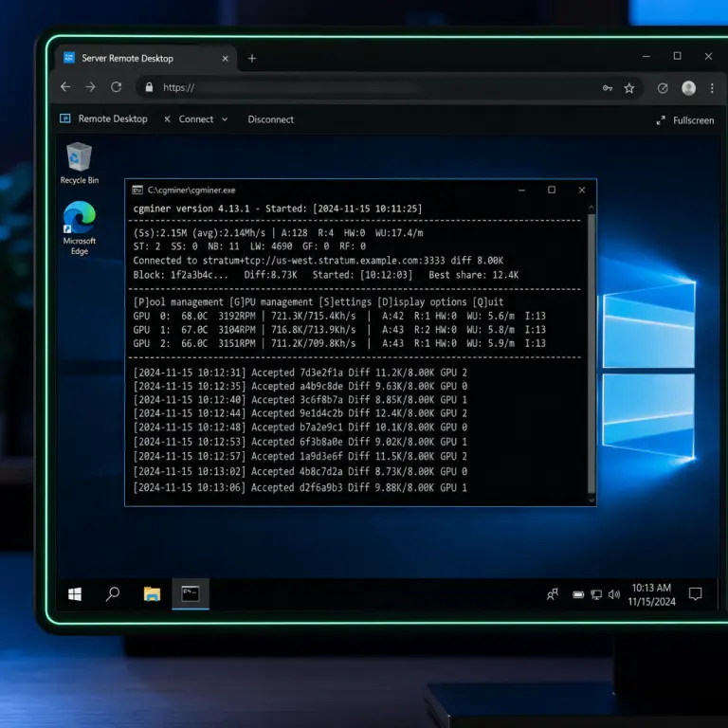
Task: Expand the Connect dropdown chevron
Action: pyautogui.click(x=225, y=119)
